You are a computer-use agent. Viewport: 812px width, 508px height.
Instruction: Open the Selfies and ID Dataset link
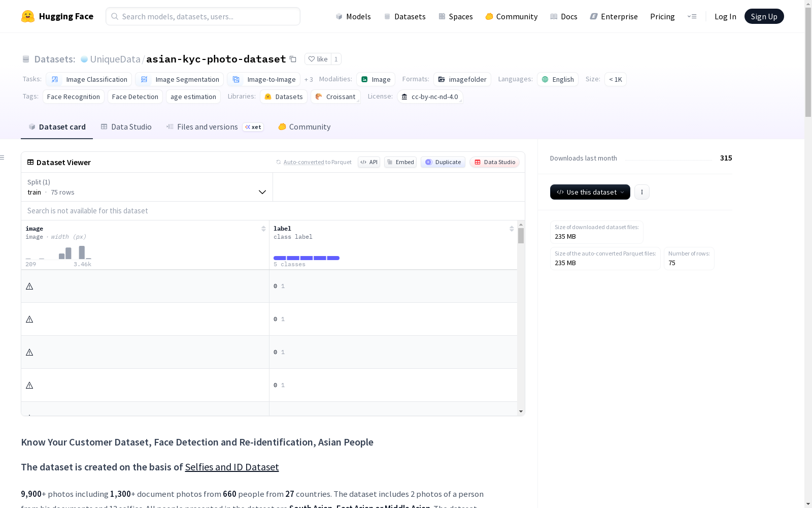point(232,467)
